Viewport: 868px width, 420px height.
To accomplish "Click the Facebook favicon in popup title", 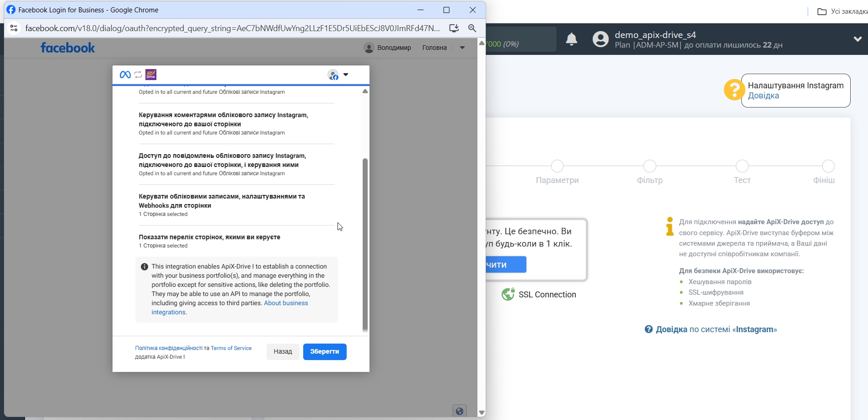I will click(x=11, y=10).
